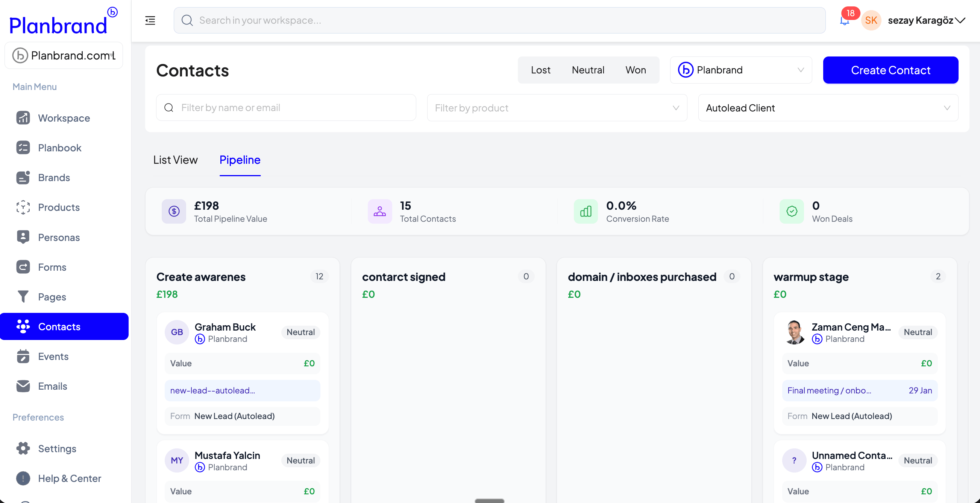Select the Lost status filter

click(x=540, y=70)
